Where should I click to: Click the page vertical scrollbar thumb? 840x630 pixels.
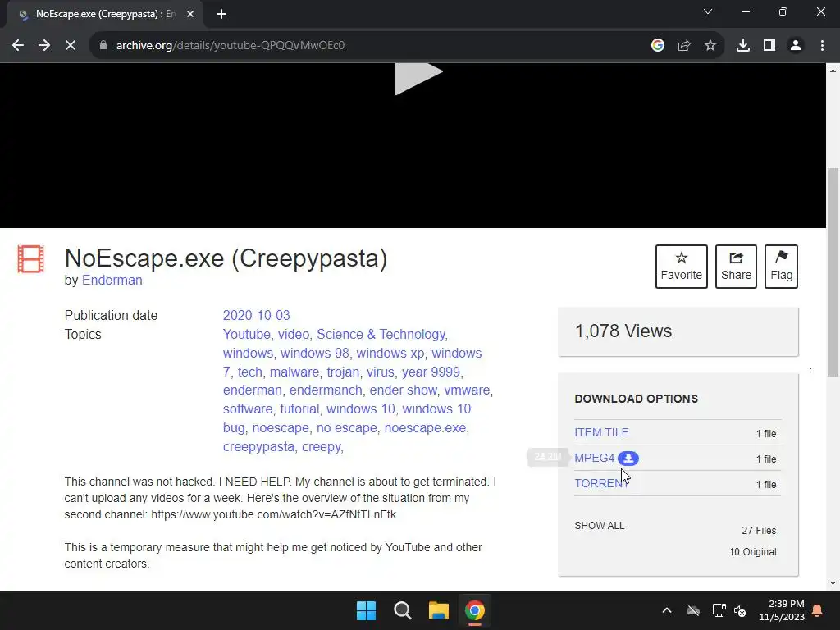(x=833, y=272)
